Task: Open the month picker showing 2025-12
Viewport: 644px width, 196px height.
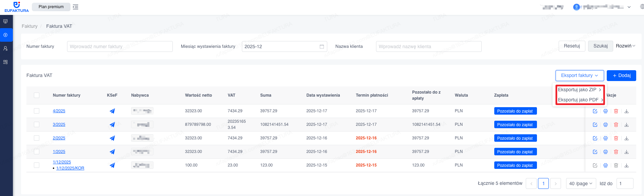Action: (x=284, y=46)
